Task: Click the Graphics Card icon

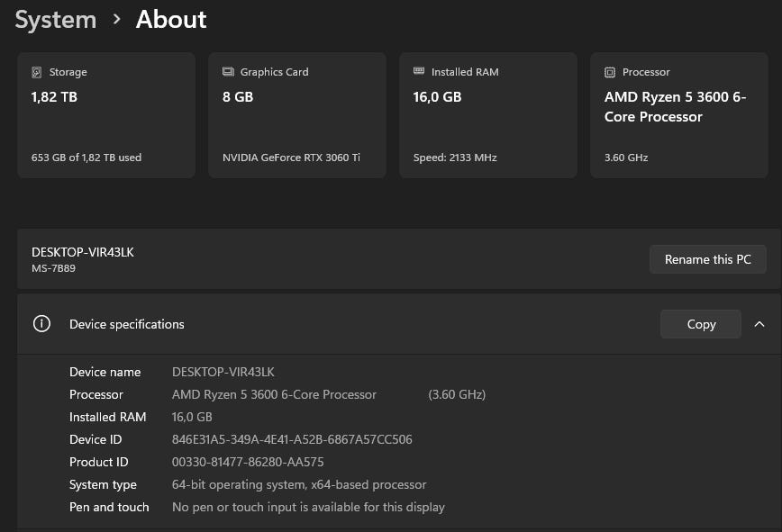Action: [x=228, y=72]
